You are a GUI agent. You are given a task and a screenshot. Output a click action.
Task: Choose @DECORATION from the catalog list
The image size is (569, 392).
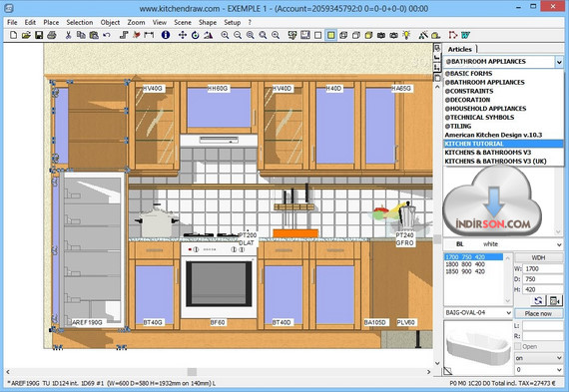click(x=503, y=100)
